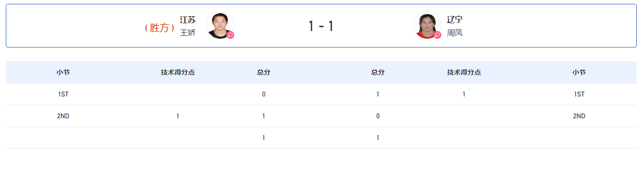Select the left 1ST period row label
The image size is (644, 175).
point(63,94)
